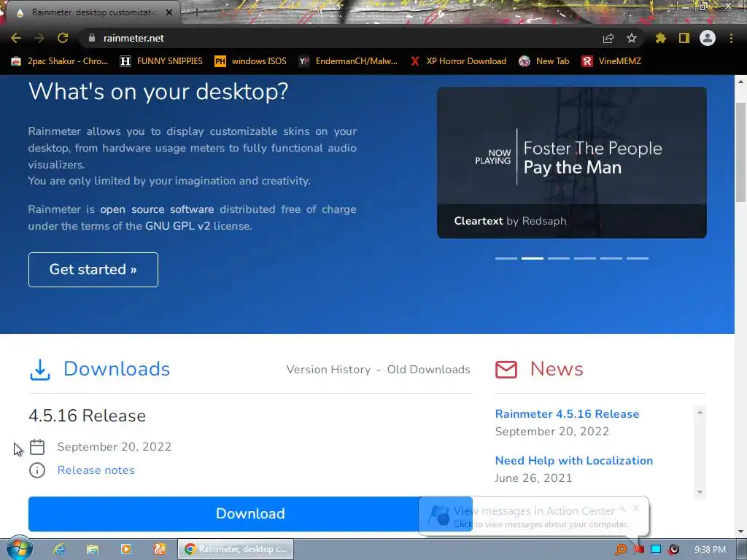747x560 pixels.
Task: Open Windows Explorer from the taskbar
Action: (x=93, y=549)
